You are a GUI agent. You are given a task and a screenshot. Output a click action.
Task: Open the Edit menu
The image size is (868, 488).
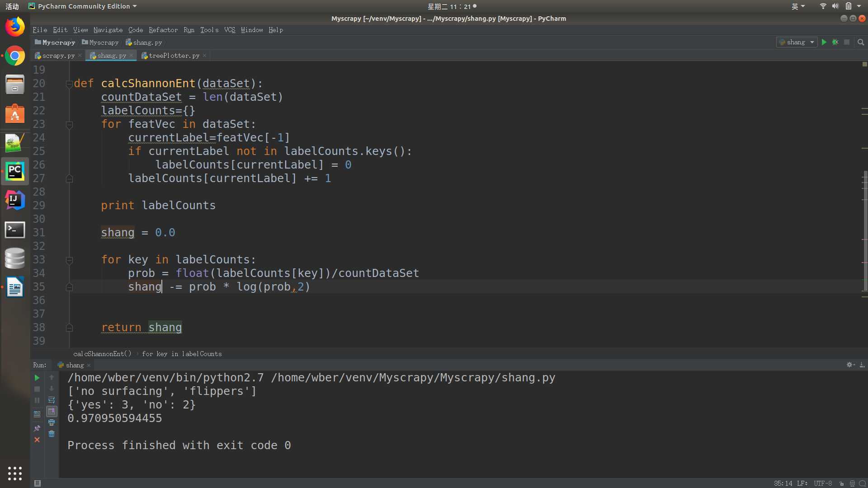[60, 30]
